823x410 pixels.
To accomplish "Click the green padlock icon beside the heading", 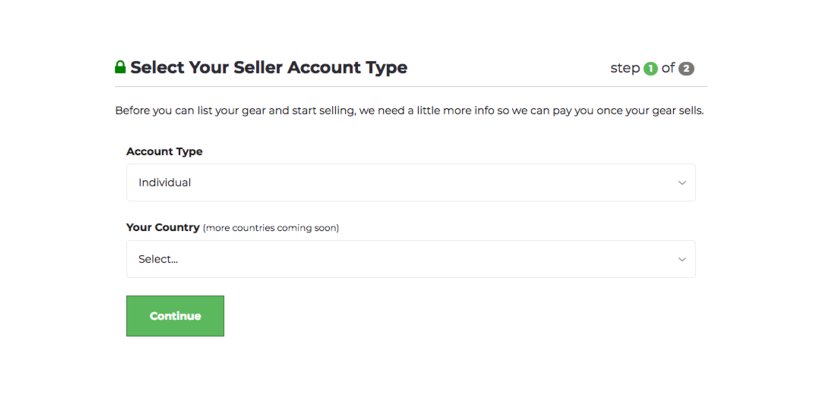I will (120, 67).
